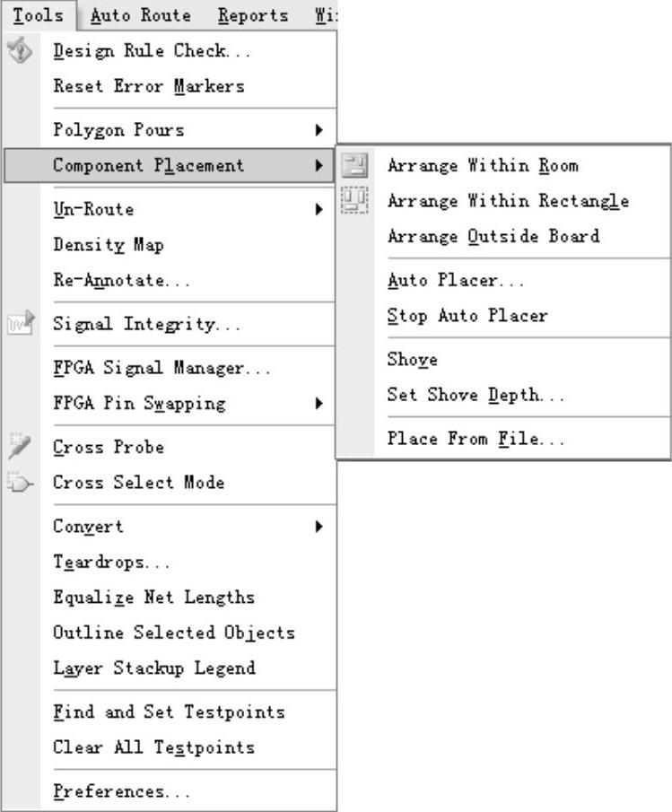
Task: Click Reset Error Markers
Action: (148, 86)
